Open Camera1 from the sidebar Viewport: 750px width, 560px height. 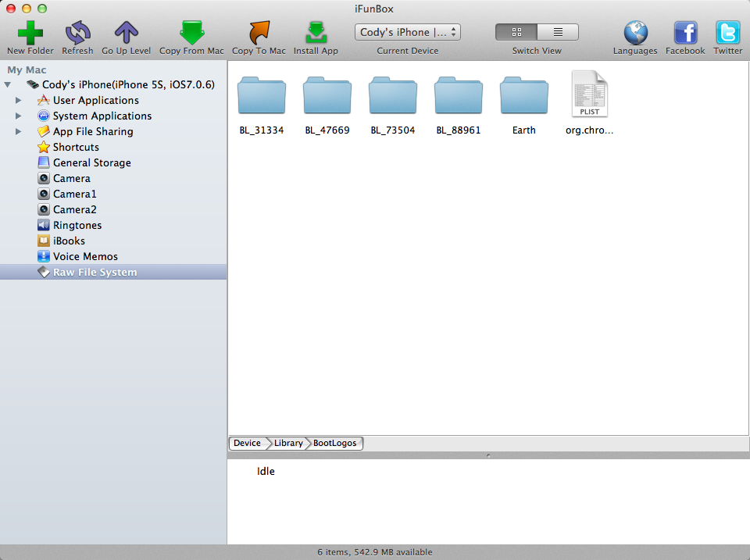pyautogui.click(x=73, y=194)
